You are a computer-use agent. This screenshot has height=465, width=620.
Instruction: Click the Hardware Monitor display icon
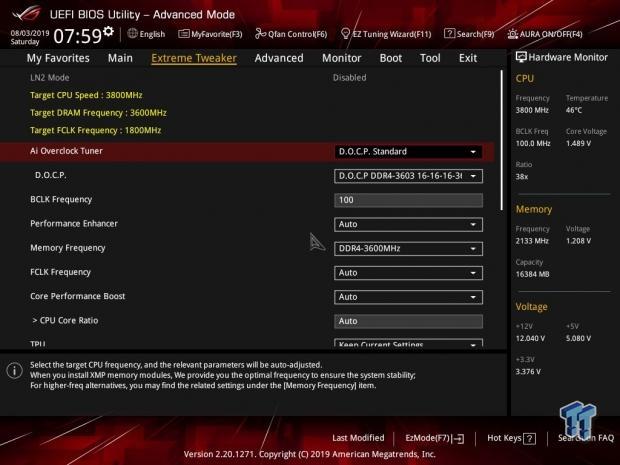(x=521, y=57)
